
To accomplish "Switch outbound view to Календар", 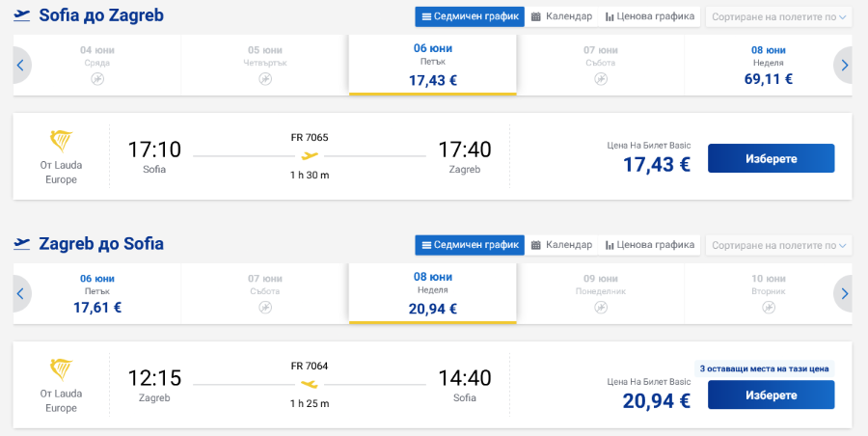I will tap(561, 16).
